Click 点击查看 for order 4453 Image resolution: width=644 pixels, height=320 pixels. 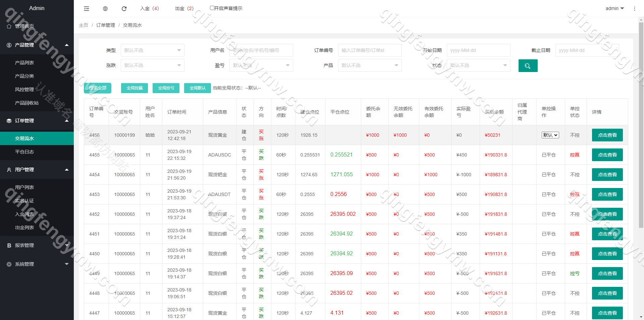coord(607,194)
